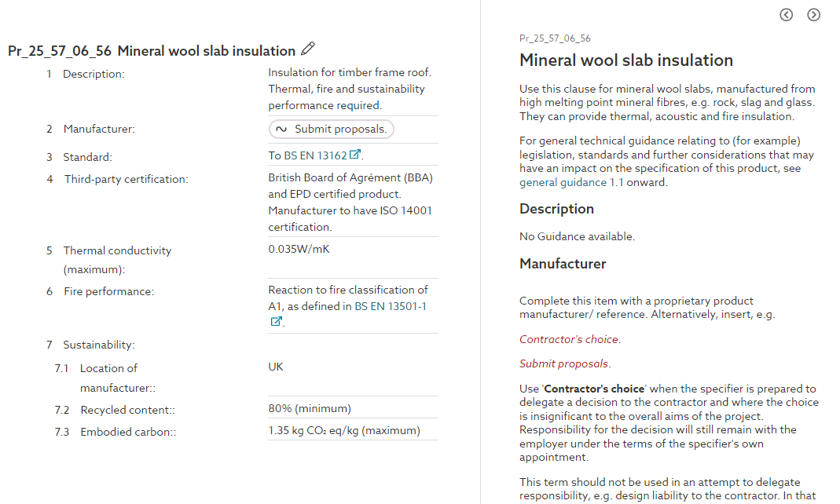Edit the Description field value
840x504 pixels.
click(353, 89)
